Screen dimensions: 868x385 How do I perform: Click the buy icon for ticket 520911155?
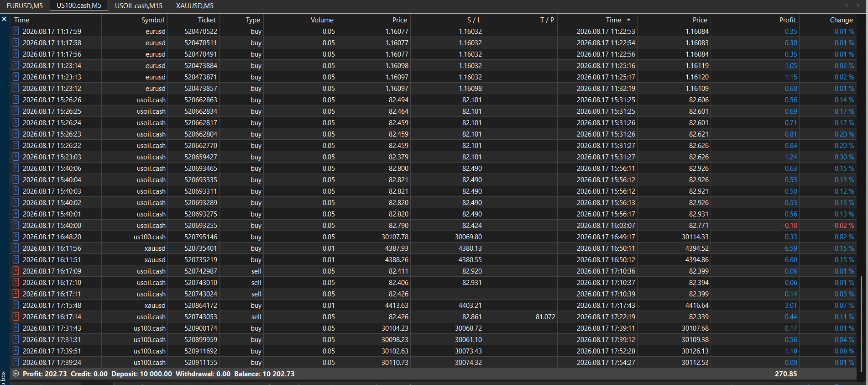(16, 362)
